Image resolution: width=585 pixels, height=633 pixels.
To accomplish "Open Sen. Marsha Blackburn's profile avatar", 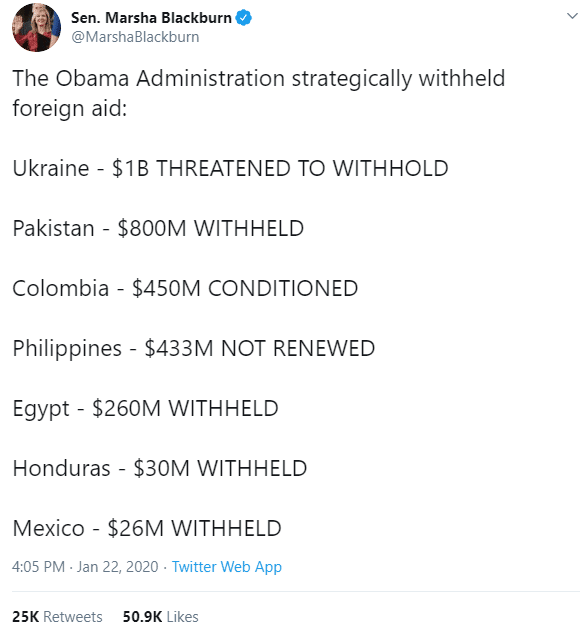I will tap(36, 27).
